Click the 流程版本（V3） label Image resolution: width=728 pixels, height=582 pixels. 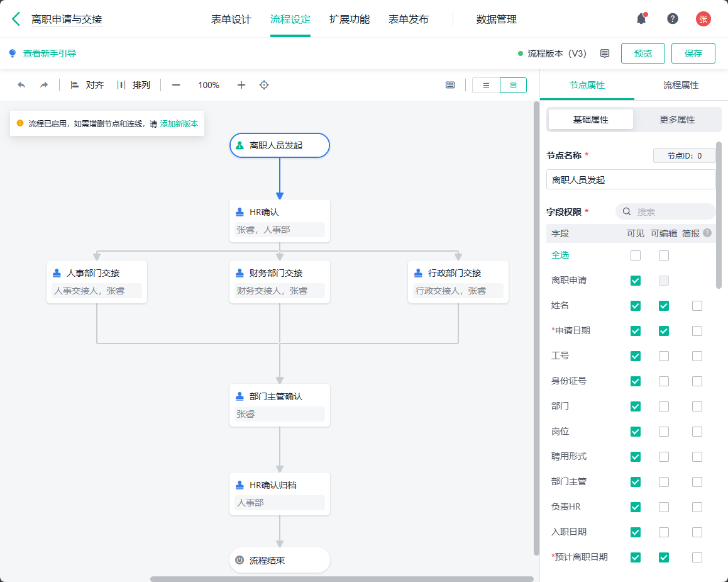(x=557, y=53)
